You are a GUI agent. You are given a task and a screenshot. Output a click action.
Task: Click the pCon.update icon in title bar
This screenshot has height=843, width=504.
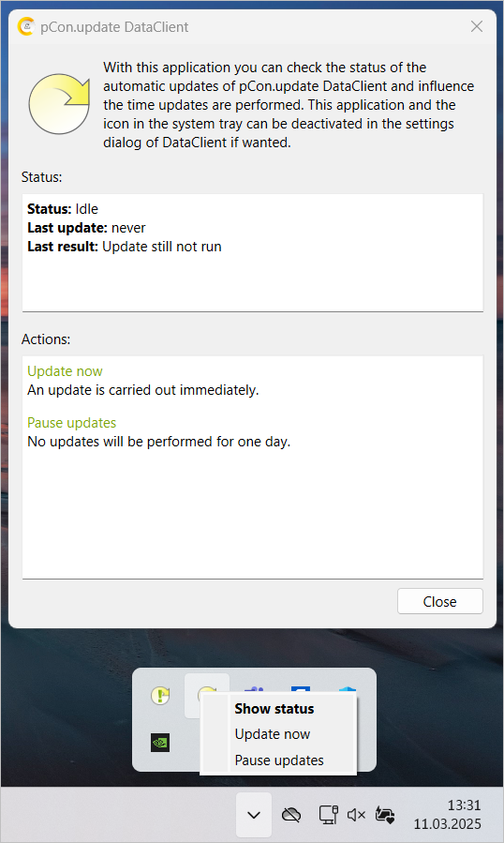(x=26, y=26)
